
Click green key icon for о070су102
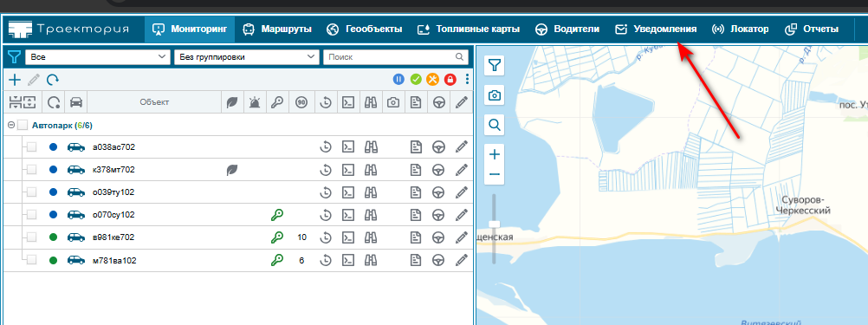pyautogui.click(x=277, y=215)
